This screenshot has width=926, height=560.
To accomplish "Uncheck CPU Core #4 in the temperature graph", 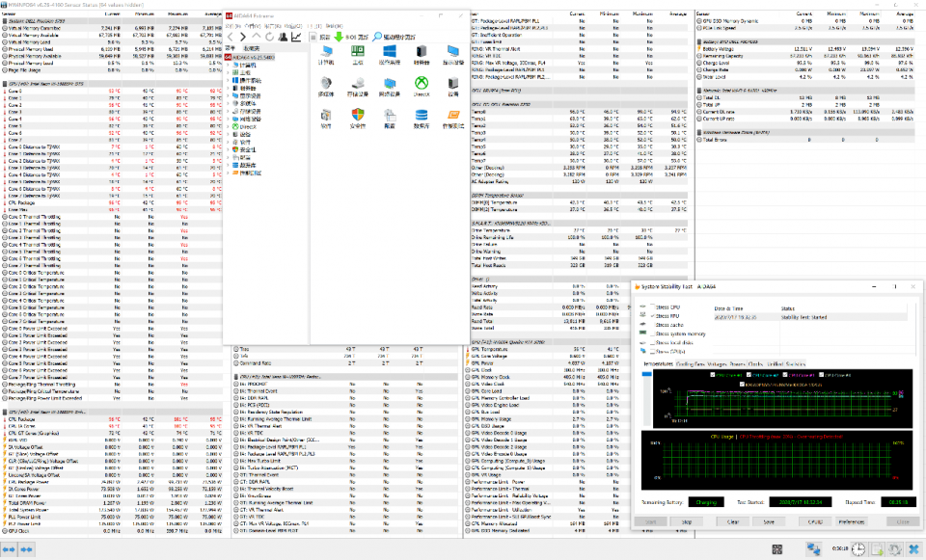I will (x=821, y=375).
